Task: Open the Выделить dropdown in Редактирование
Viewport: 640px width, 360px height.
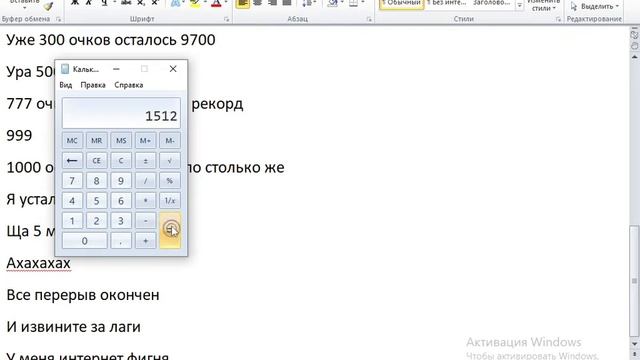Action: click(x=595, y=6)
